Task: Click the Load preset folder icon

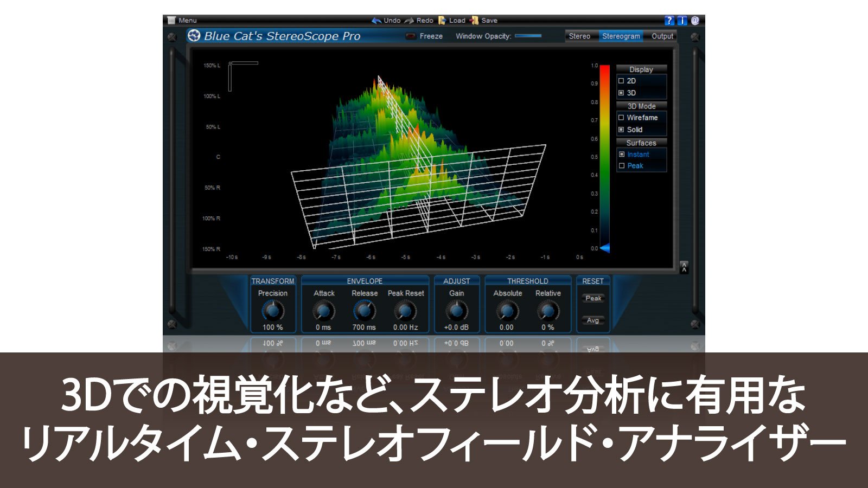Action: 442,21
